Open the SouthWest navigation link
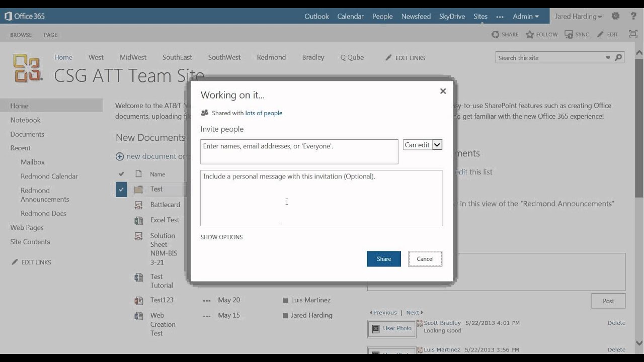 tap(224, 57)
